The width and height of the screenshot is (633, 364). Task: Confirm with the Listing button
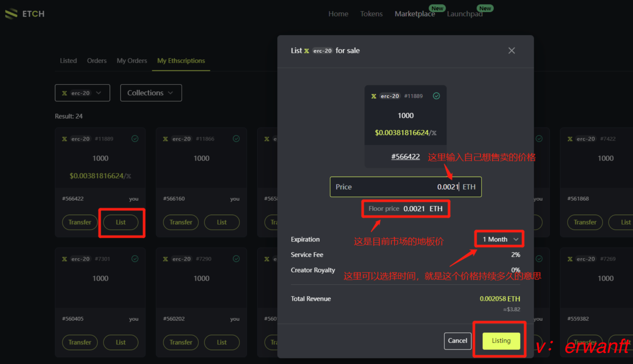[x=501, y=341]
